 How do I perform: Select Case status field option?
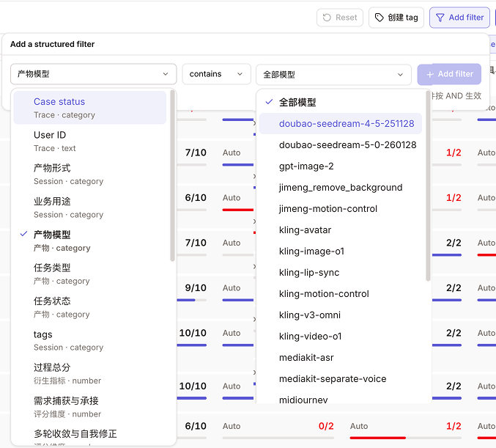90,108
